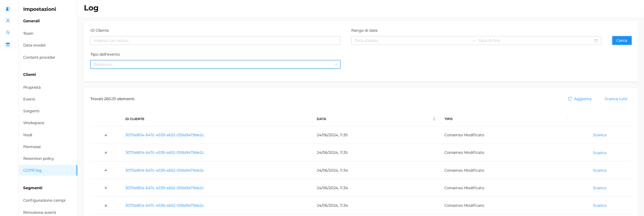Open Retention policy settings

39,159
